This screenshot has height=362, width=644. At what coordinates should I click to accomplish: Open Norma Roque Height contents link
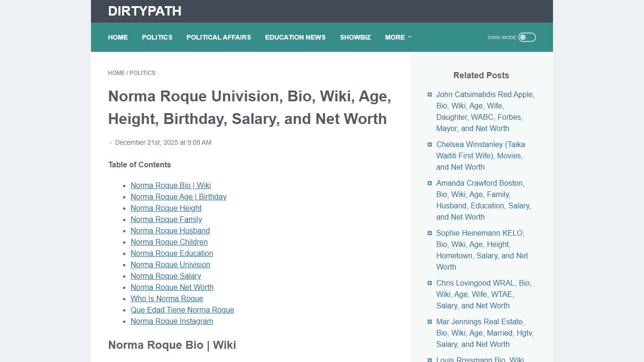(166, 208)
